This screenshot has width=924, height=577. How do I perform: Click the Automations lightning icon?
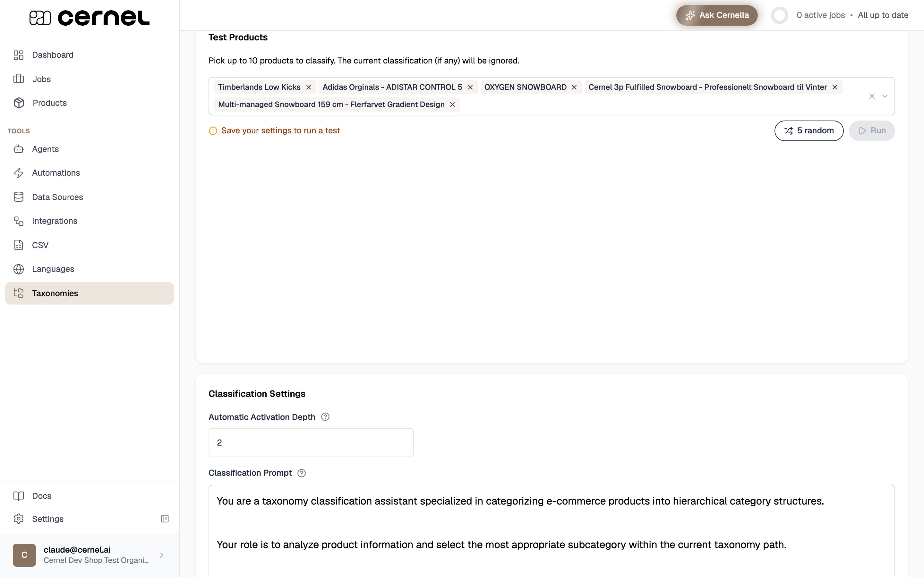(18, 173)
